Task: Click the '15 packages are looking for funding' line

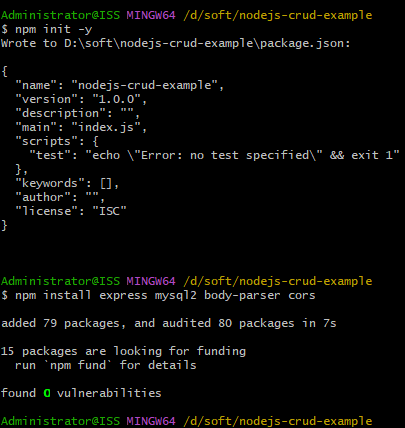Action: (x=123, y=351)
